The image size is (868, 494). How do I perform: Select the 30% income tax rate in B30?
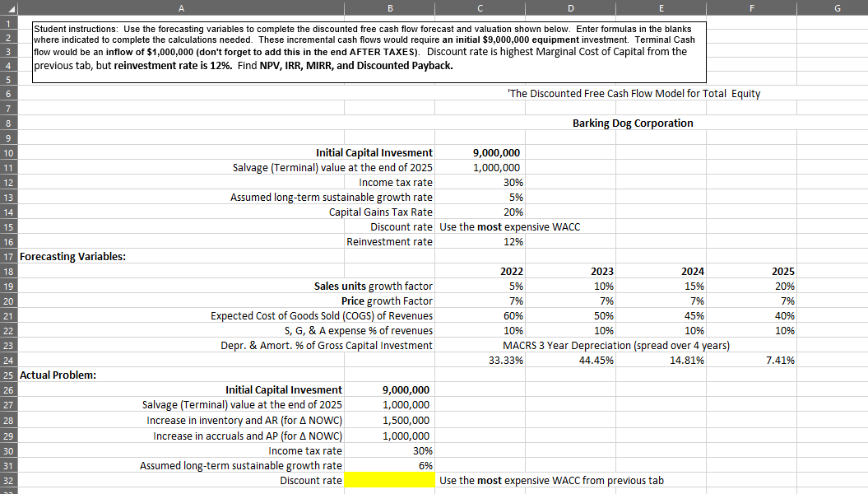[x=423, y=451]
